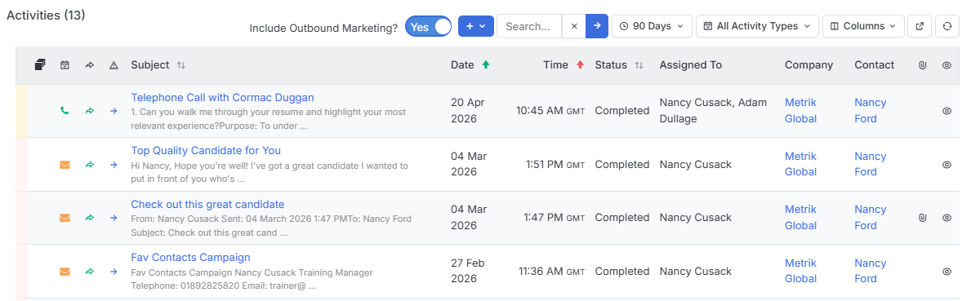Screen dimensions: 980x301
Task: Click green forward icon on Telephone Call row
Action: [x=89, y=111]
